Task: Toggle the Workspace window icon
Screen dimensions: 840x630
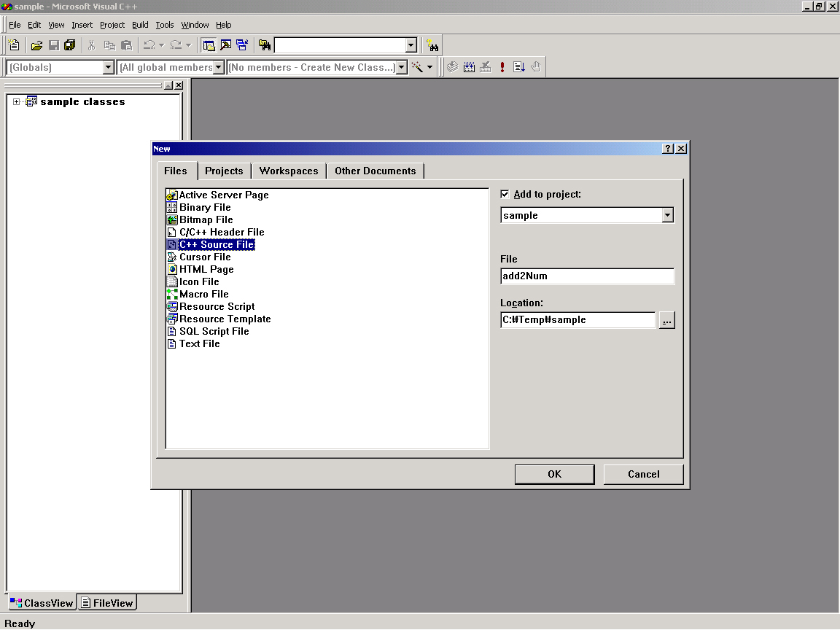Action: tap(209, 45)
